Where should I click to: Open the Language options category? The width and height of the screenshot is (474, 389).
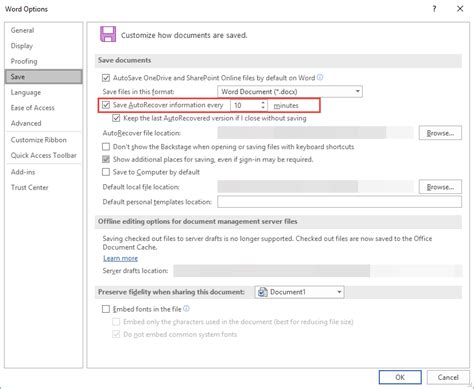[x=43, y=92]
